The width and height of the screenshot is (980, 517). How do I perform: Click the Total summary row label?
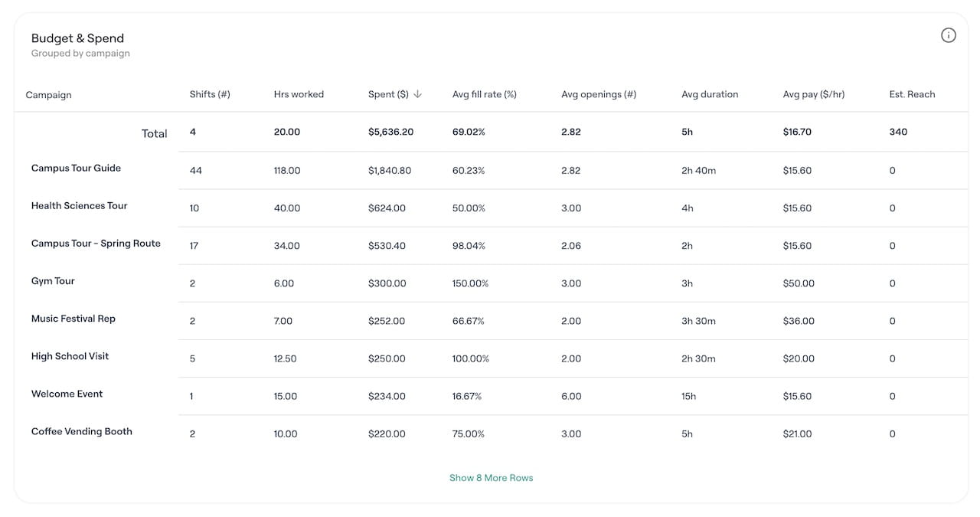coord(154,133)
